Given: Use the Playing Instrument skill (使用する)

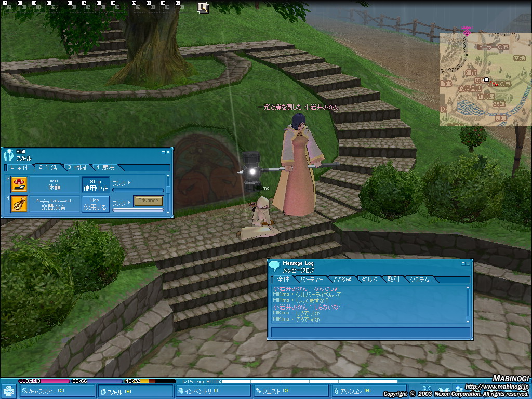Looking at the screenshot, I should tap(96, 204).
